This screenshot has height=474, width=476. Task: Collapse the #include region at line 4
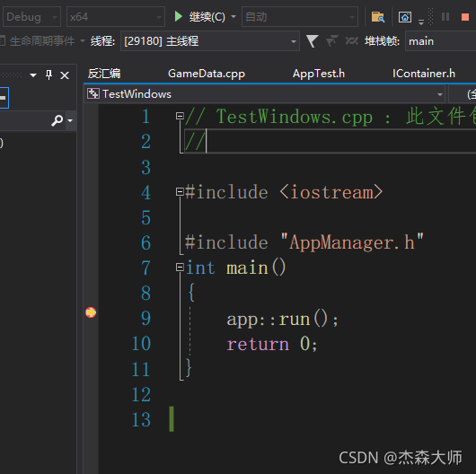[180, 192]
